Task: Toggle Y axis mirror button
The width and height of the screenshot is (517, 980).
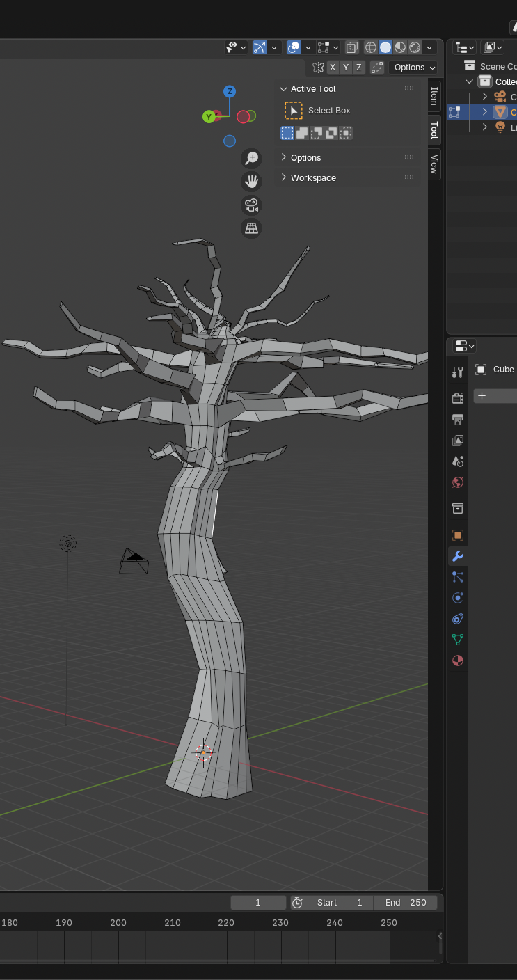Action: point(346,68)
